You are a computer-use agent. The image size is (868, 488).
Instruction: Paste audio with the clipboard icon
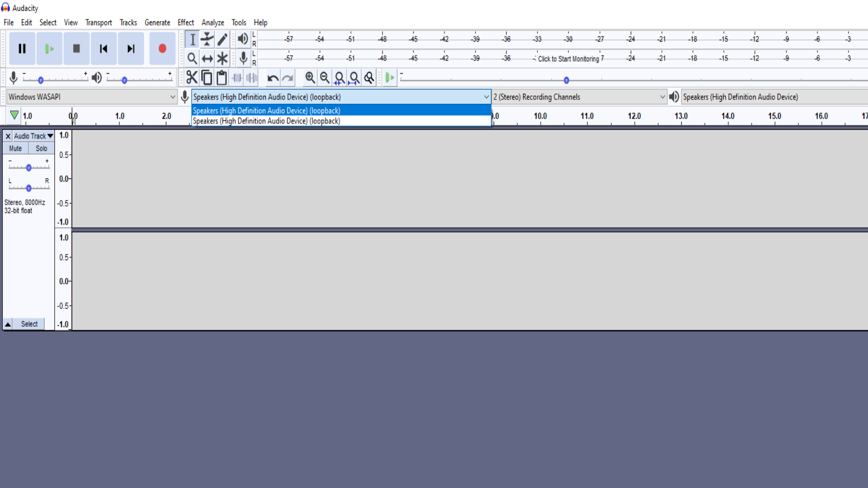[222, 78]
